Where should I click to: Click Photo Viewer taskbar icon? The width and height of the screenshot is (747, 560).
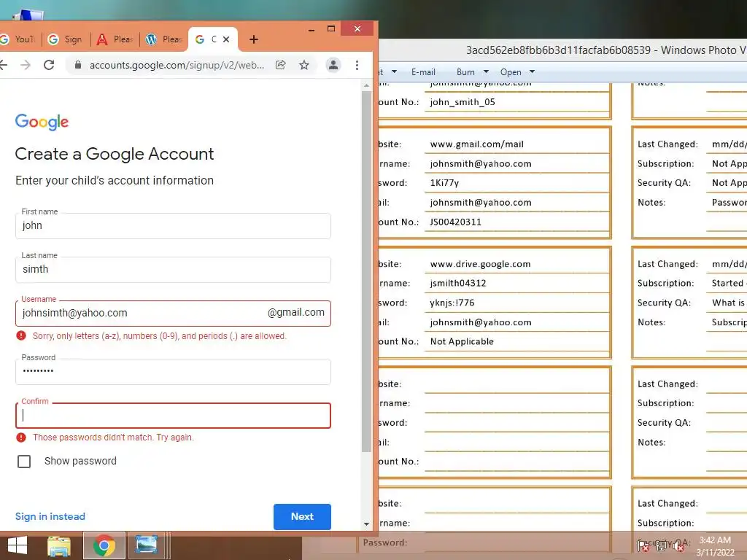click(146, 545)
